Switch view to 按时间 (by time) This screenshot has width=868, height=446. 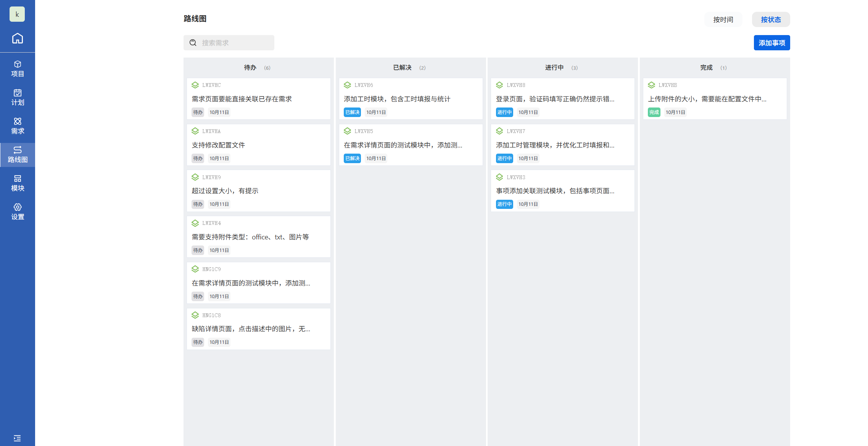(x=723, y=19)
